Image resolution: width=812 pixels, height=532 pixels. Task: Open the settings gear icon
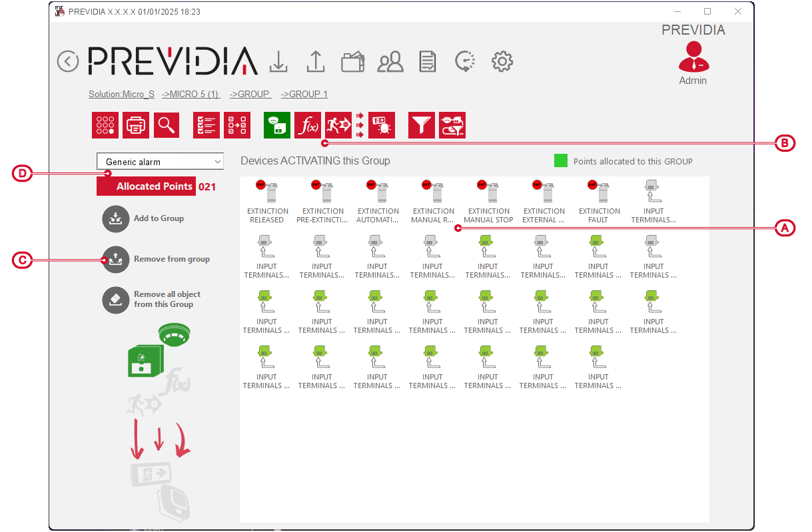coord(502,62)
